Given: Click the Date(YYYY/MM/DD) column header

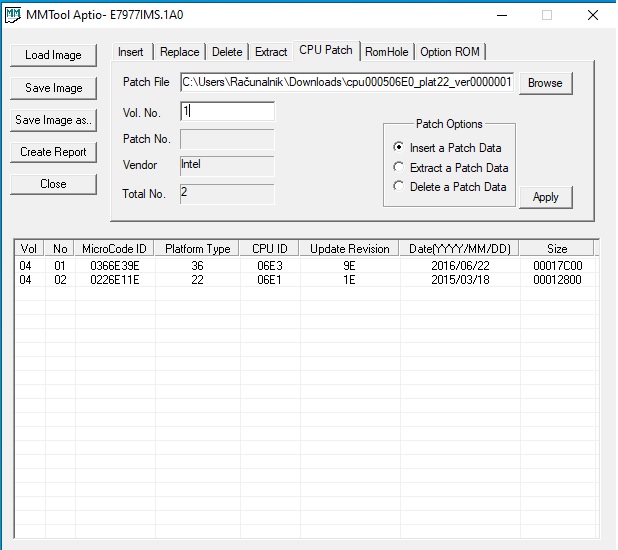Looking at the screenshot, I should coord(460,249).
